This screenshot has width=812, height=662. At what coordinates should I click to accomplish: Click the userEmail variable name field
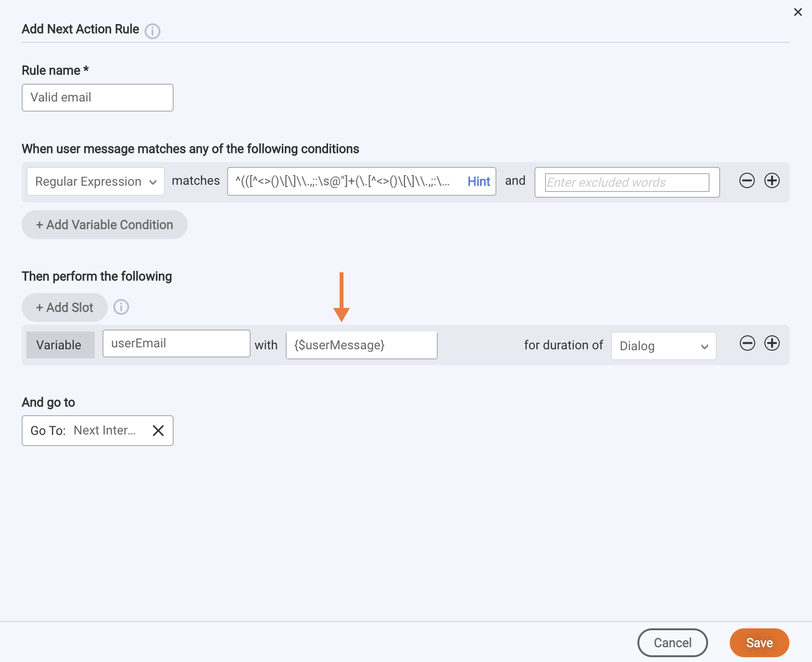[x=177, y=344]
